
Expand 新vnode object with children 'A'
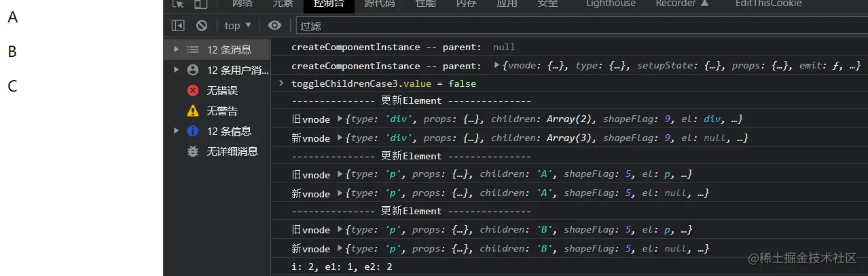click(340, 193)
